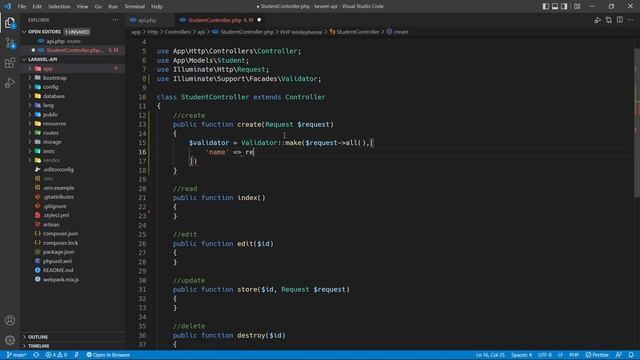
Task: Click StudentController breadcrumb class item
Action: pyautogui.click(x=354, y=32)
